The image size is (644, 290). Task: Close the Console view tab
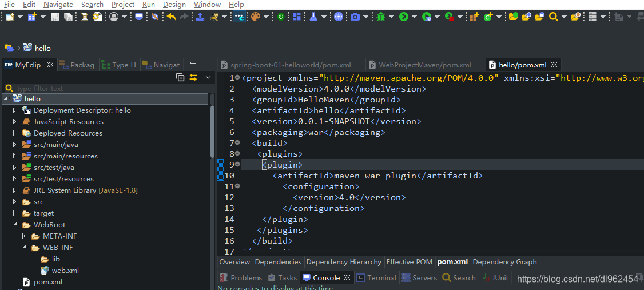[347, 277]
